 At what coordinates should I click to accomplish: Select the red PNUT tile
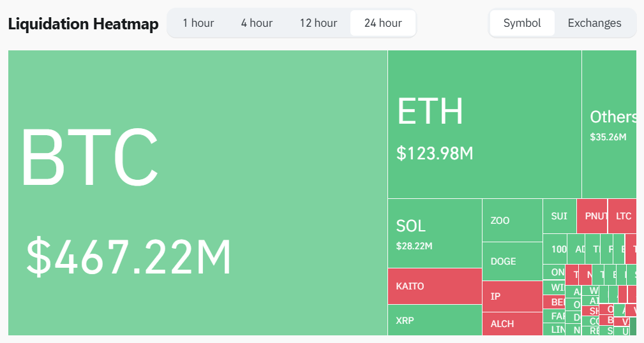(592, 216)
